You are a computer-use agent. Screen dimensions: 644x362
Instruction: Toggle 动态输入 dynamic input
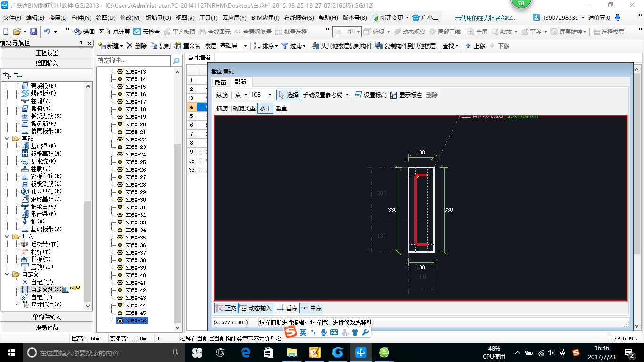256,308
